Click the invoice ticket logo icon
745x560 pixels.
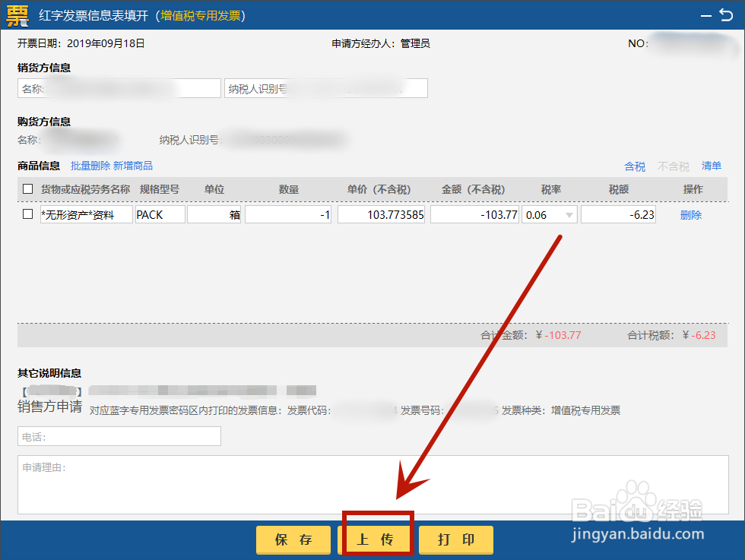click(17, 15)
